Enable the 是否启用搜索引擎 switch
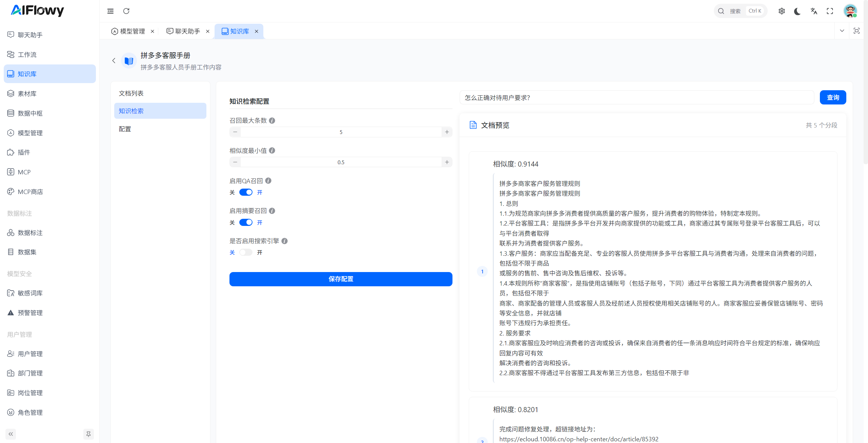The height and width of the screenshot is (443, 868). coord(246,252)
